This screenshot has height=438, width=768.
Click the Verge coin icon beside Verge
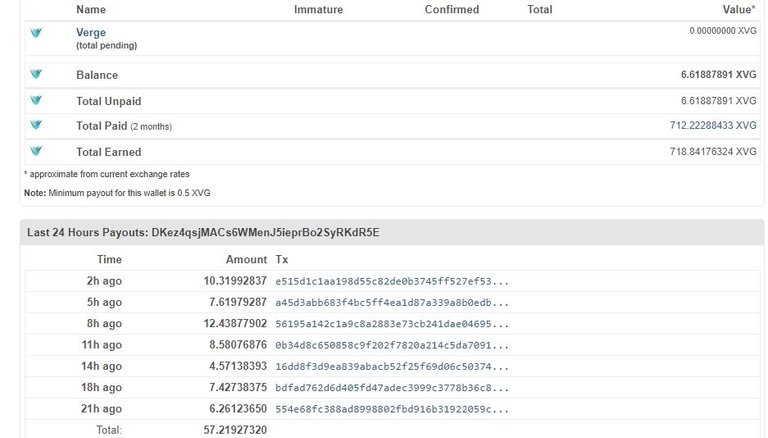click(x=36, y=33)
